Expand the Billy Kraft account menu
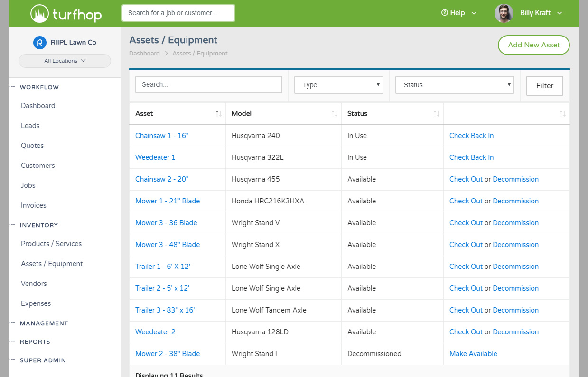Viewport: 588px width, 377px height. pyautogui.click(x=559, y=13)
